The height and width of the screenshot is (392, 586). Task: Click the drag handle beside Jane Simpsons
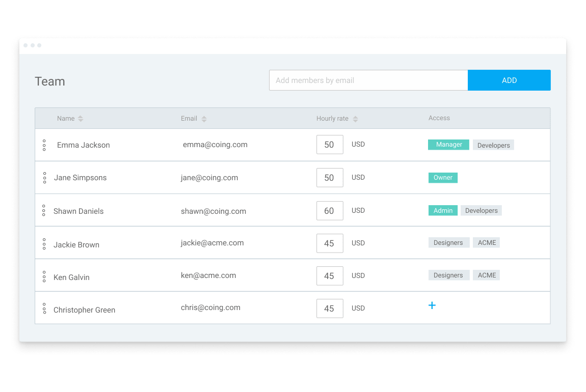pyautogui.click(x=44, y=177)
